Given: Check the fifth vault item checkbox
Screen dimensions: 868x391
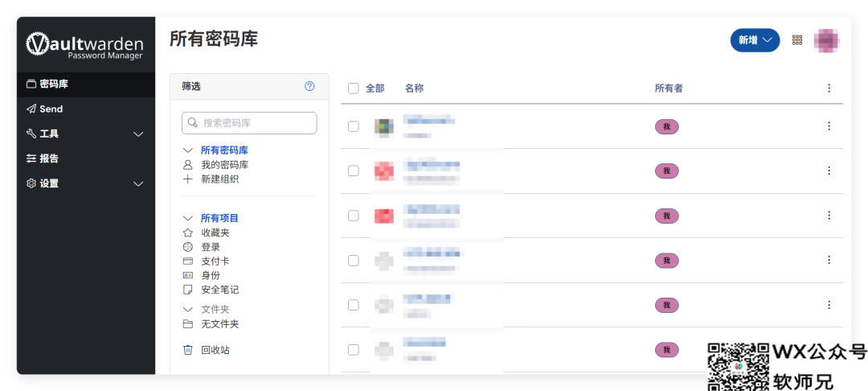Looking at the screenshot, I should (353, 305).
